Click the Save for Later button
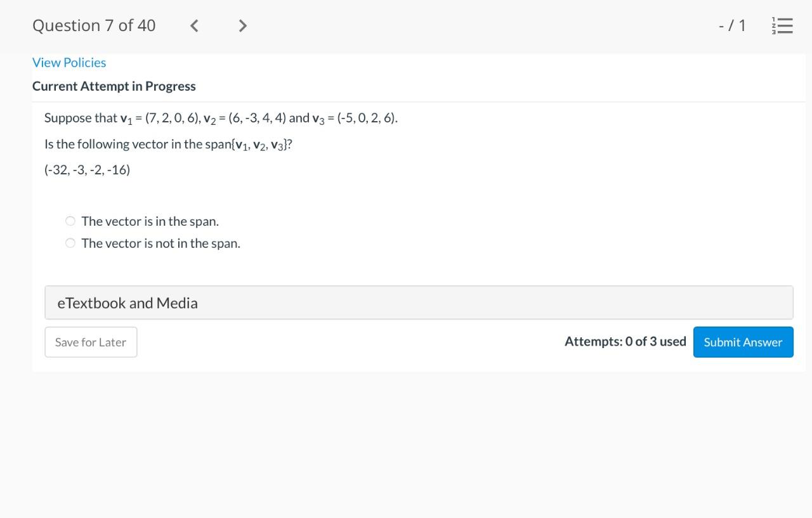812x518 pixels. 91,342
